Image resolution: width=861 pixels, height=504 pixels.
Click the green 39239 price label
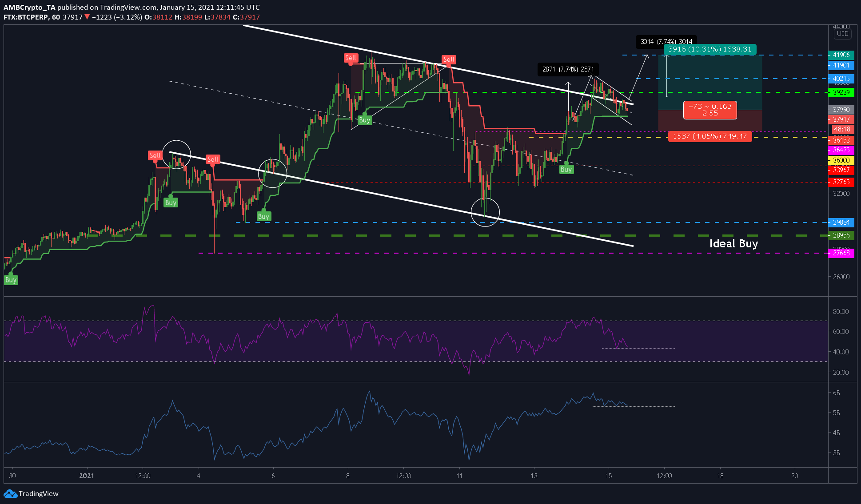841,92
